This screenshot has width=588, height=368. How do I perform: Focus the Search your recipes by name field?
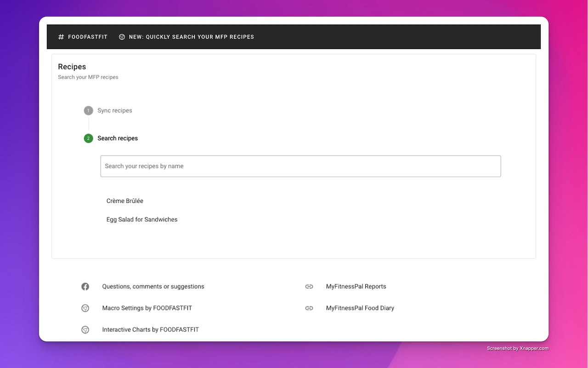(x=300, y=166)
